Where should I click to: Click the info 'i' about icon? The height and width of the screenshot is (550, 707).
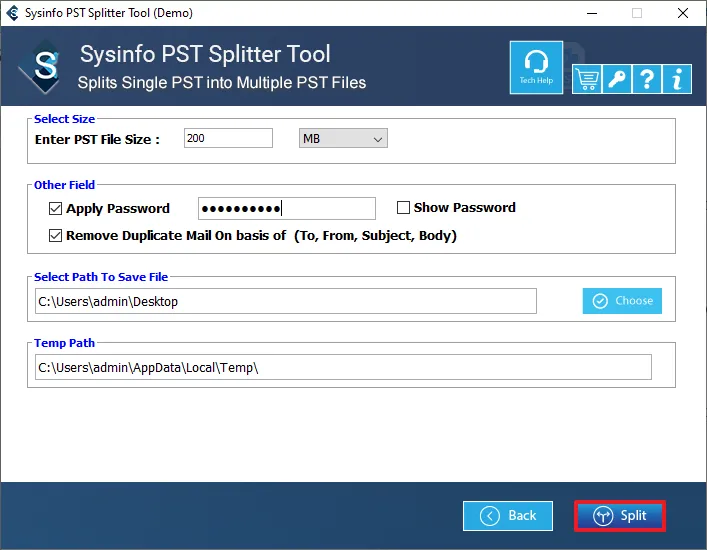[x=678, y=79]
